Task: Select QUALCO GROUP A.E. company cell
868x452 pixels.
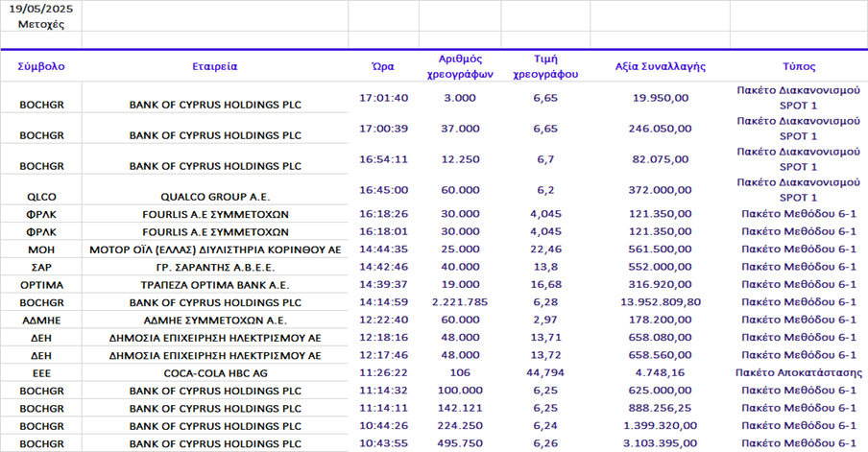Action: (215, 197)
